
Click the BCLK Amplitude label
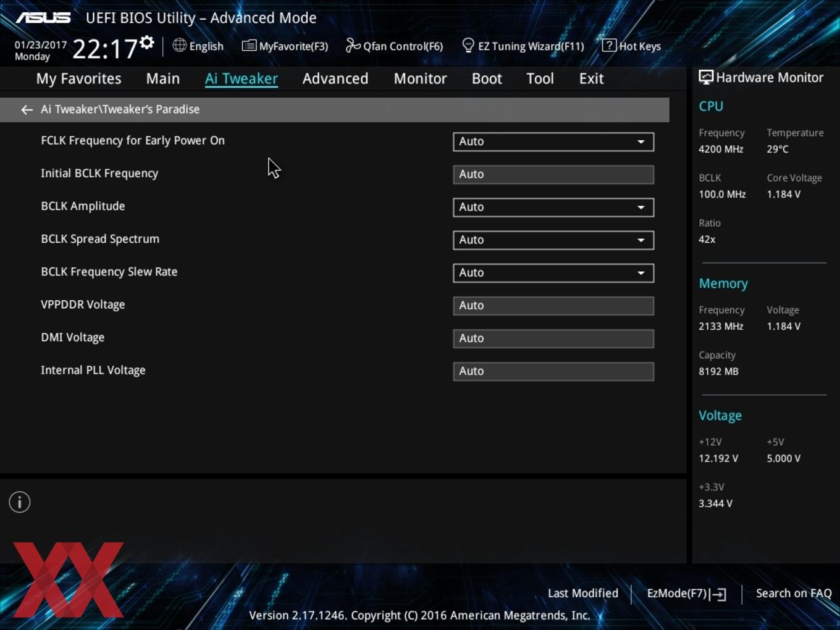(x=83, y=206)
